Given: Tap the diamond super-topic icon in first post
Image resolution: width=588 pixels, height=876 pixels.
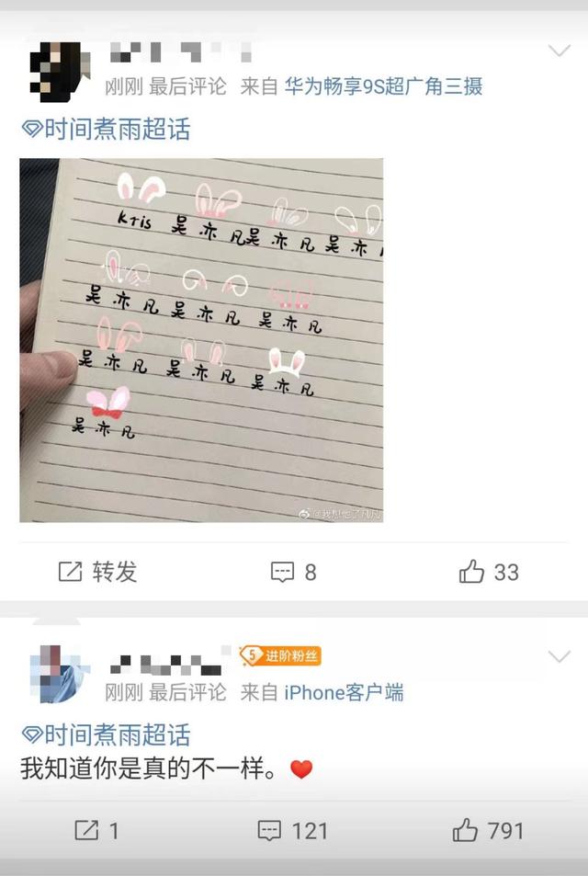Looking at the screenshot, I should click(x=32, y=129).
